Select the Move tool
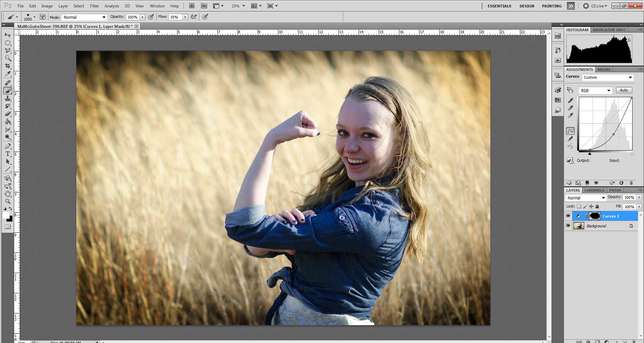 pos(8,35)
